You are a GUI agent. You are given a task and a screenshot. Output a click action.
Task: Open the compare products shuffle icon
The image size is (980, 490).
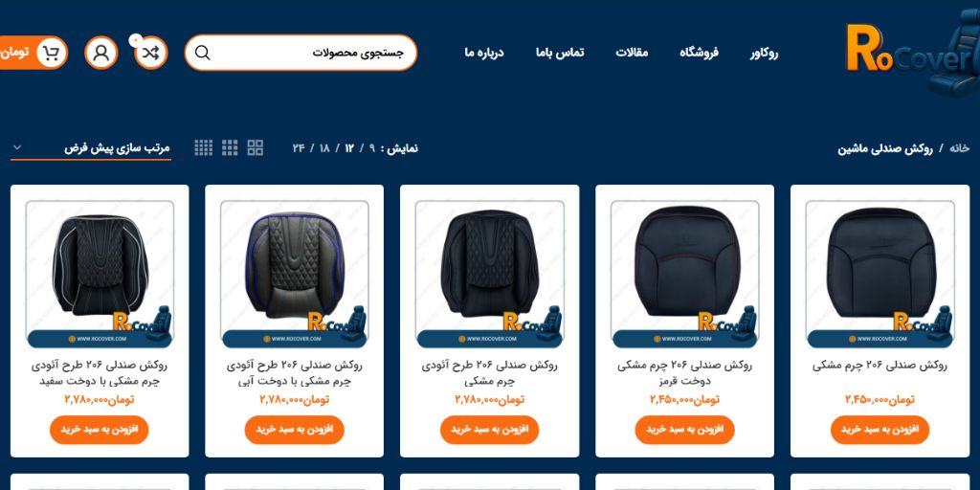tap(151, 54)
